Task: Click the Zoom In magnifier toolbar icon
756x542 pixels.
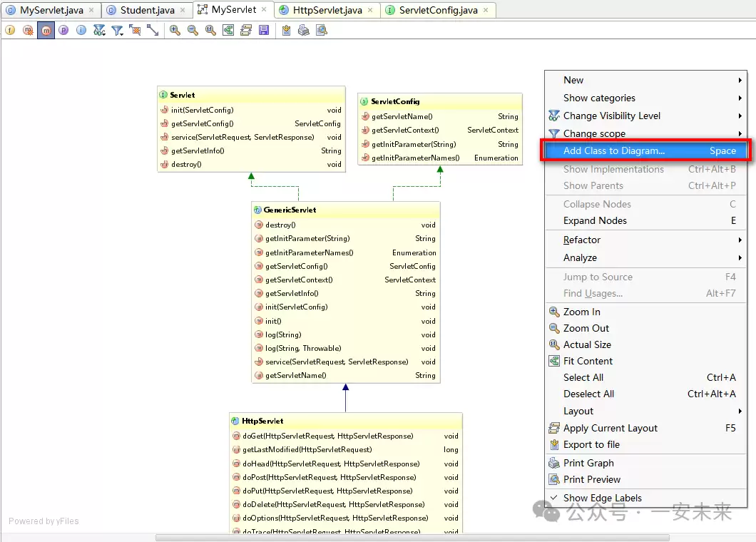Action: click(175, 30)
